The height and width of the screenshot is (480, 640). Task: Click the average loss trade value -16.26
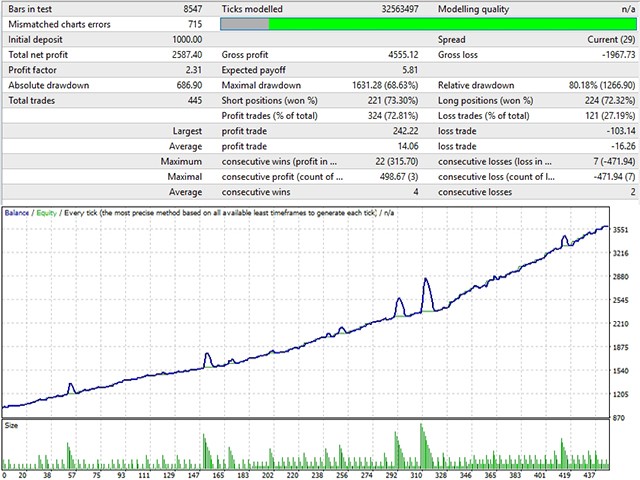pos(623,146)
